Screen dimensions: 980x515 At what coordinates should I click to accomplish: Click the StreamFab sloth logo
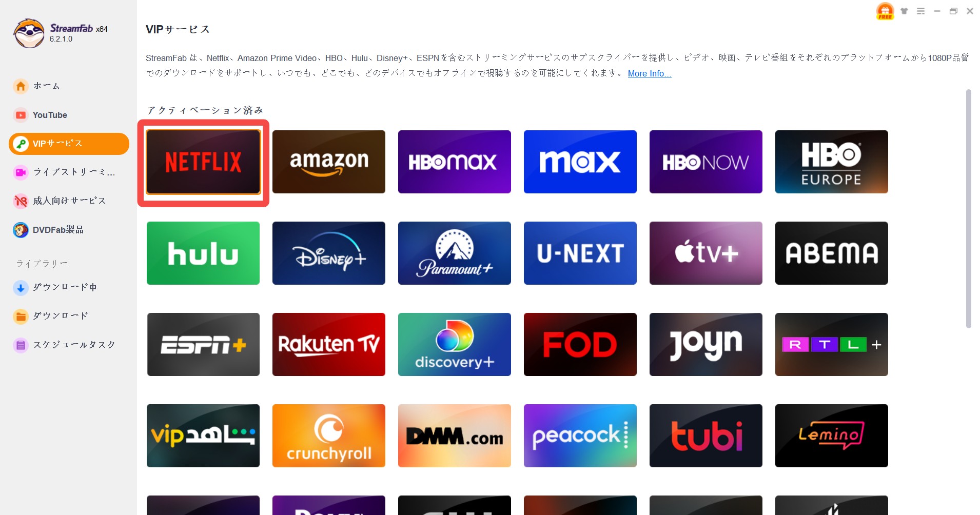coord(29,33)
